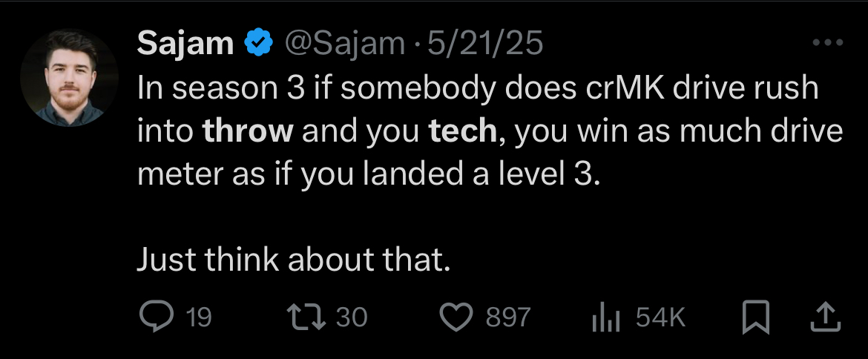The height and width of the screenshot is (359, 868).
Task: Click the bold word "throw" in the tweet
Action: point(248,132)
